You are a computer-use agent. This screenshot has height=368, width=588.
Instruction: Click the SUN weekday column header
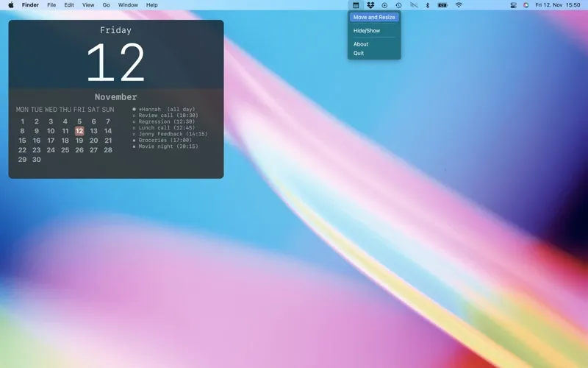coord(108,110)
